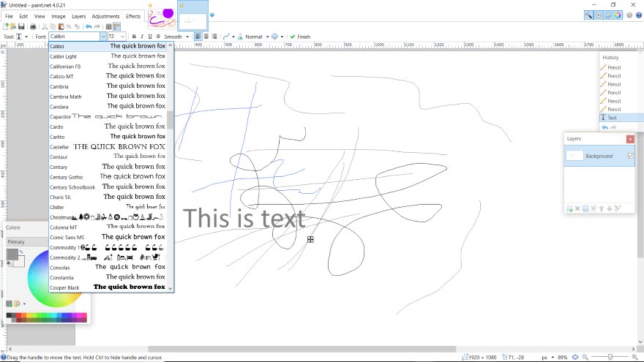Toggle the Colors window button
Image resolution: width=644 pixels, height=362 pixels.
(x=618, y=15)
